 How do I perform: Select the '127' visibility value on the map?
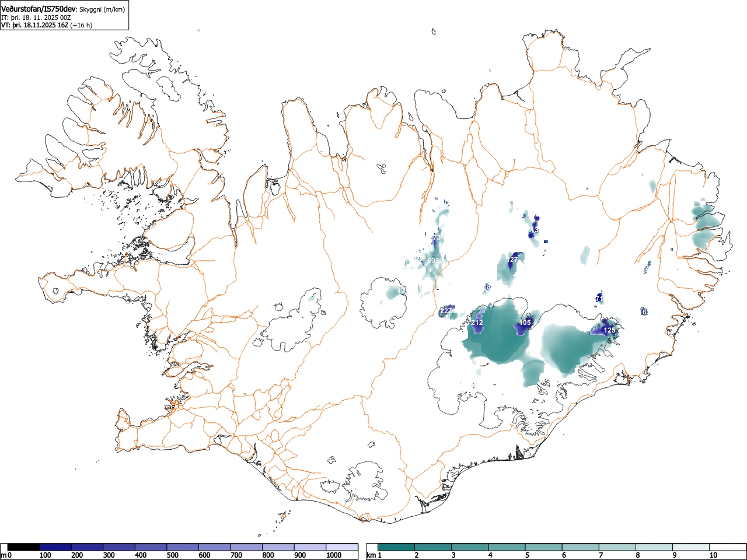pos(512,260)
